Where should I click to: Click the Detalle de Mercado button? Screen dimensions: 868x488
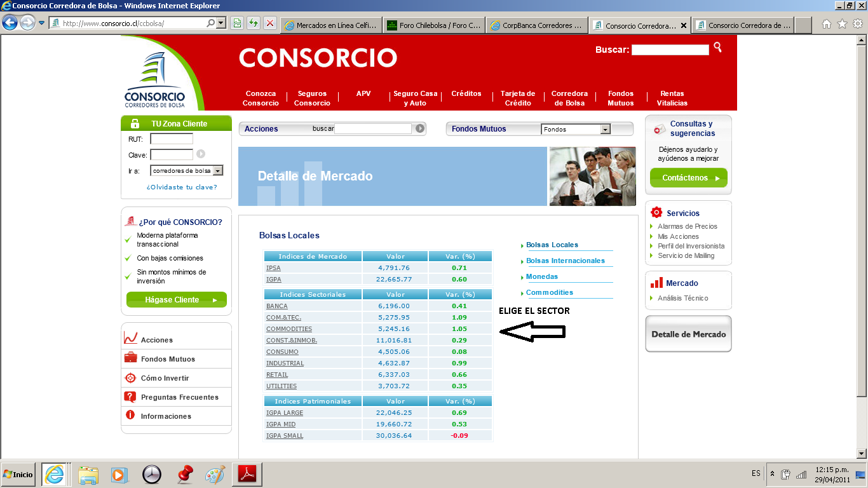pyautogui.click(x=689, y=334)
